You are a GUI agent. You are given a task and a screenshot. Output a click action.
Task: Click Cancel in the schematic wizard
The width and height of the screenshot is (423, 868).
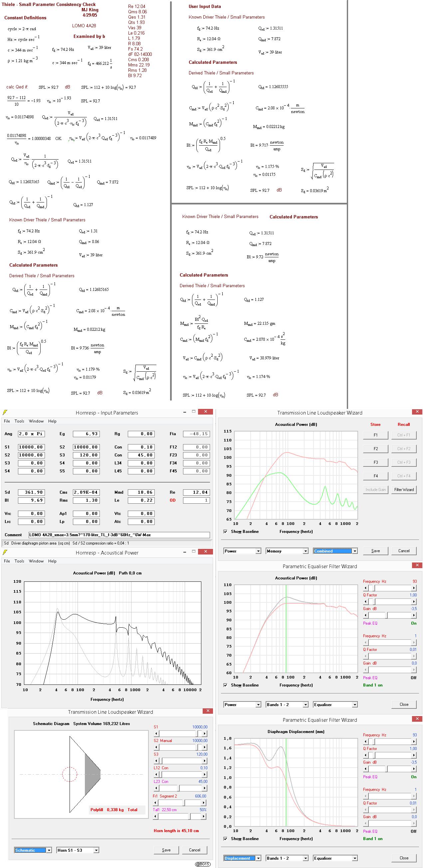click(x=194, y=850)
